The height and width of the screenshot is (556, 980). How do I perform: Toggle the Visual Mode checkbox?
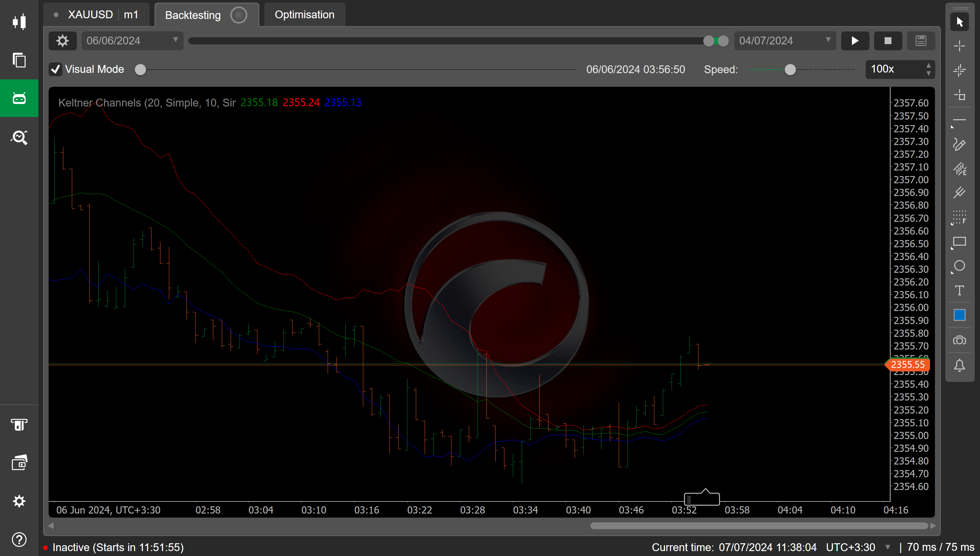[55, 69]
